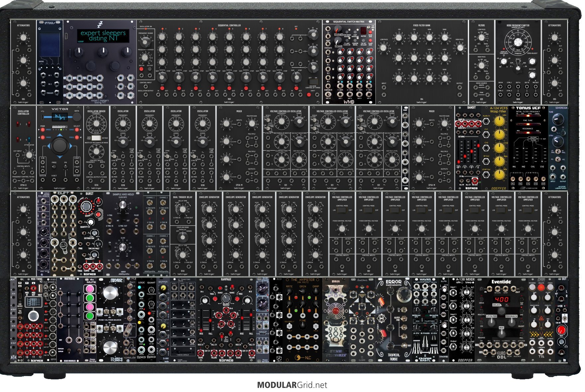Click the Victor joystick
Viewport: 585px width, 392px height.
60,145
